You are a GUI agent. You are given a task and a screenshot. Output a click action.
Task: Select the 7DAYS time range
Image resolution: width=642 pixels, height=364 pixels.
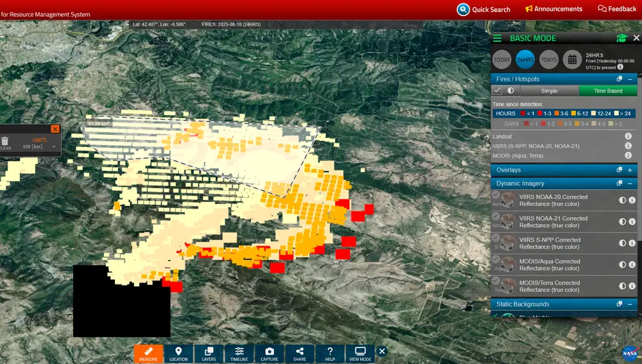click(x=548, y=60)
